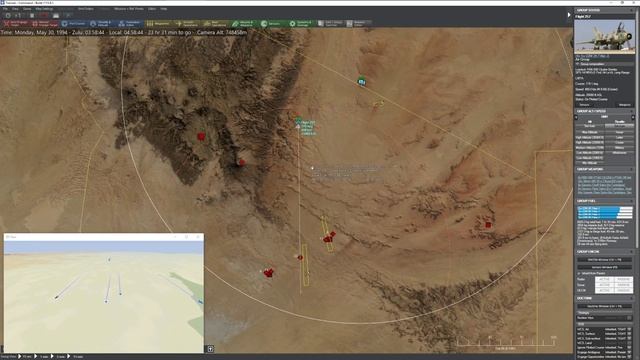Screen dimensions: 640x360
Task: Open the EMCON window button
Action: (604, 260)
